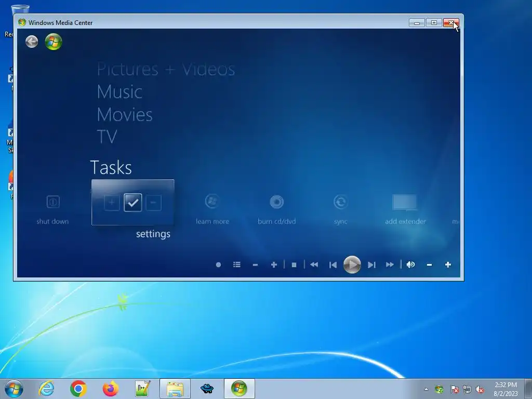The height and width of the screenshot is (399, 532).
Task: Click the green tray icon beside the arrow
Action: click(439, 390)
